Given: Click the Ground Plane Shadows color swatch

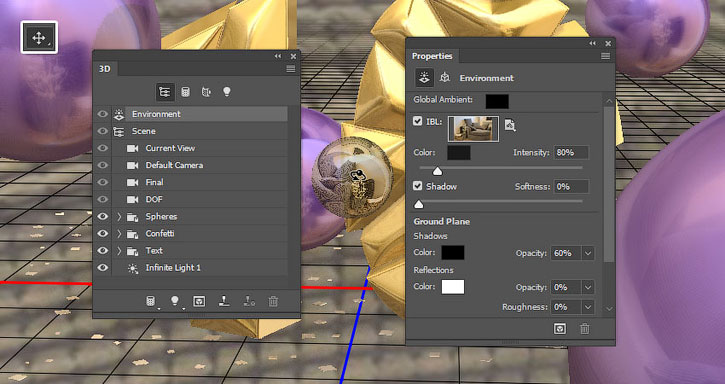Looking at the screenshot, I should [x=453, y=253].
